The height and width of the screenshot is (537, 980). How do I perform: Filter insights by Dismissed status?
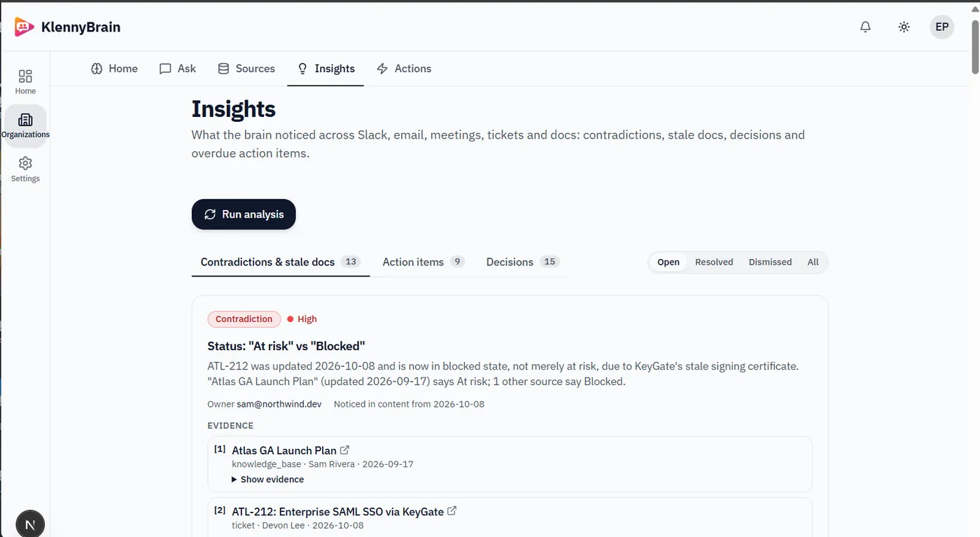(770, 262)
